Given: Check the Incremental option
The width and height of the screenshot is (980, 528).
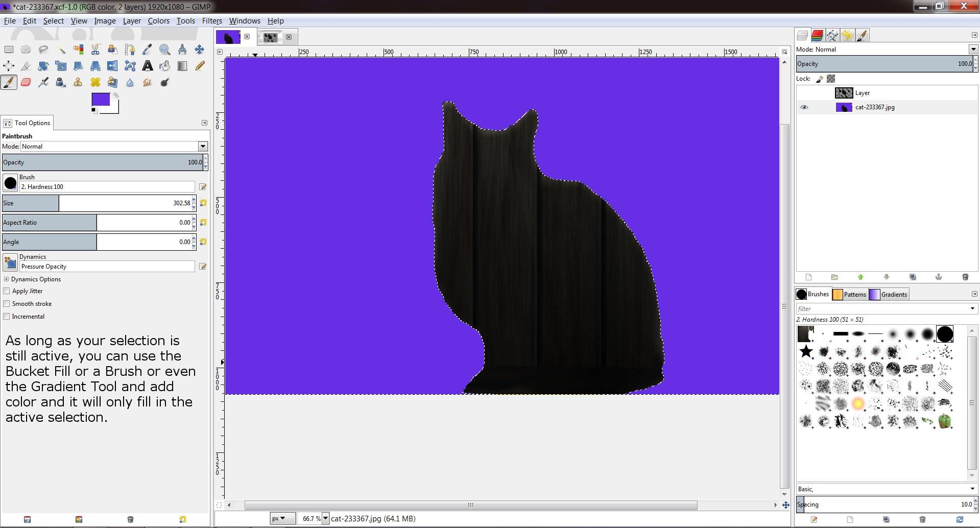Looking at the screenshot, I should (7, 317).
